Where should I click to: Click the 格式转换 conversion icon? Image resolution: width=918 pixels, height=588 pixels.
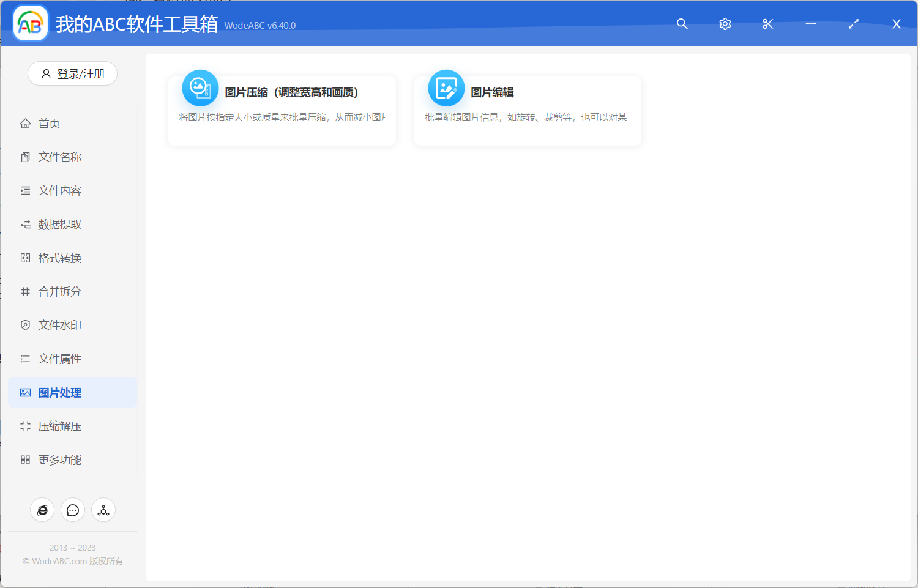coord(25,258)
